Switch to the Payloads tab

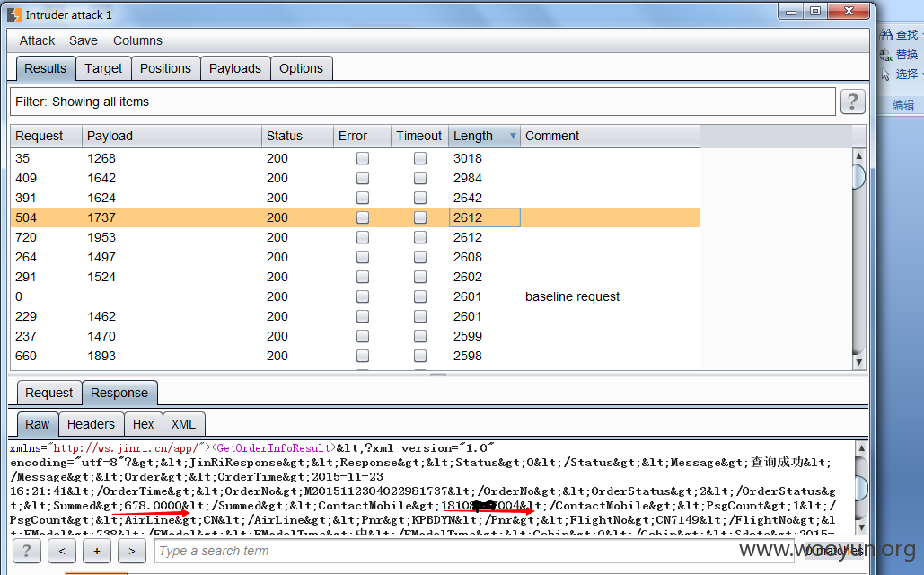[x=235, y=68]
